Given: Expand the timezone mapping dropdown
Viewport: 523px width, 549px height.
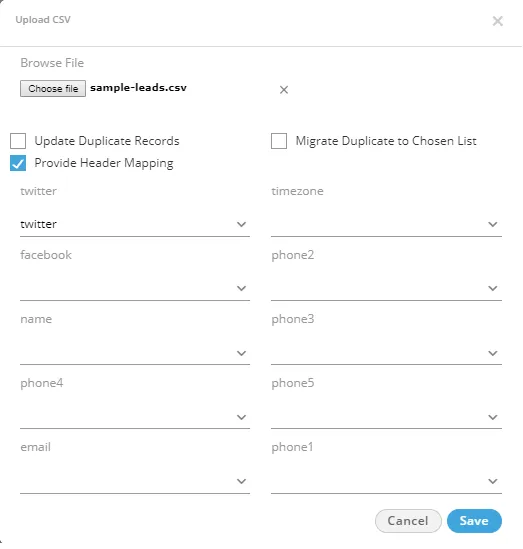Looking at the screenshot, I should point(386,224).
